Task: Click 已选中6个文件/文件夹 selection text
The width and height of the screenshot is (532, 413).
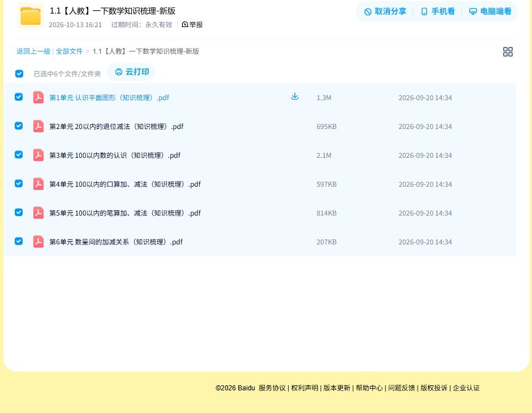Action: click(67, 74)
